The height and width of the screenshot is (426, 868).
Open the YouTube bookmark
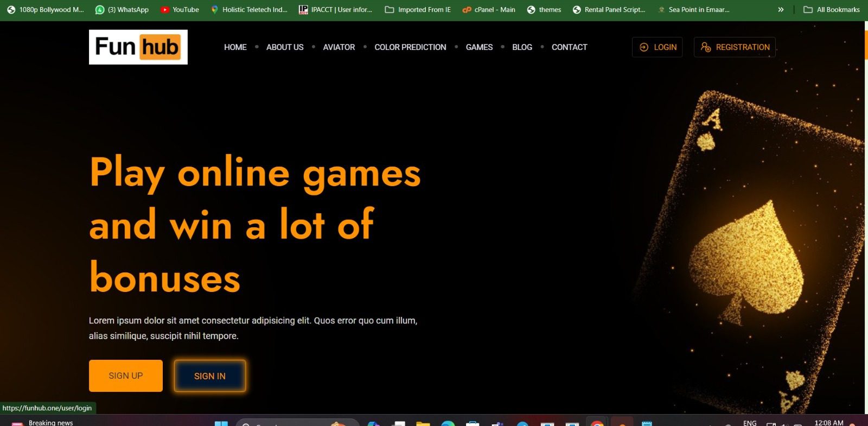click(180, 10)
